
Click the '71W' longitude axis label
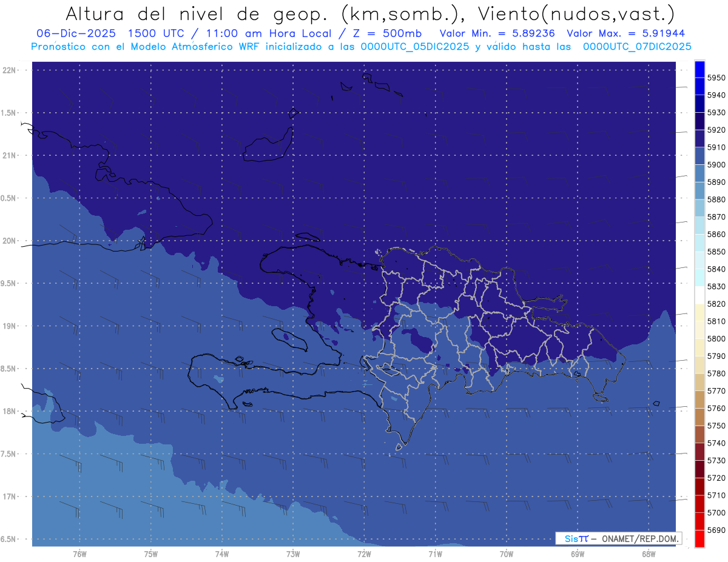point(435,554)
